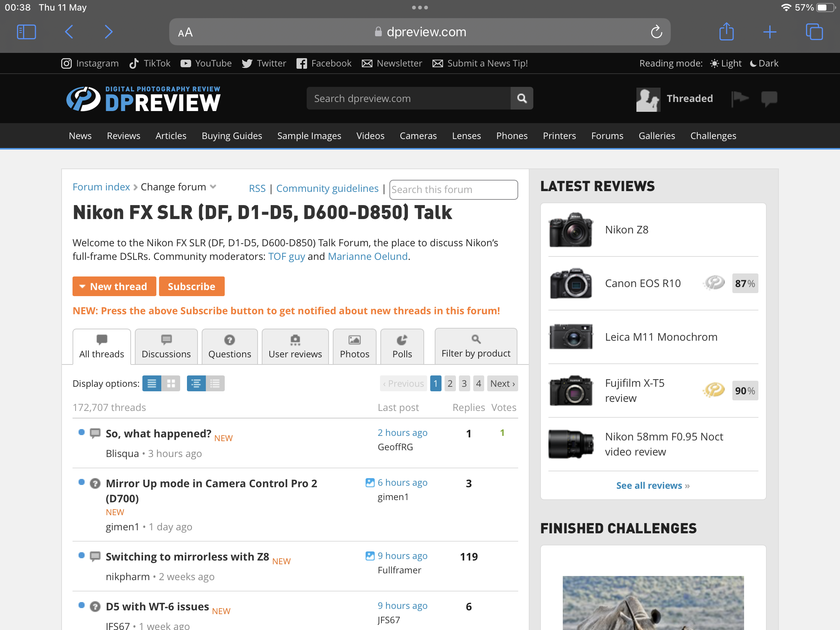
Task: Open DPReview Facebook link
Action: [x=324, y=63]
